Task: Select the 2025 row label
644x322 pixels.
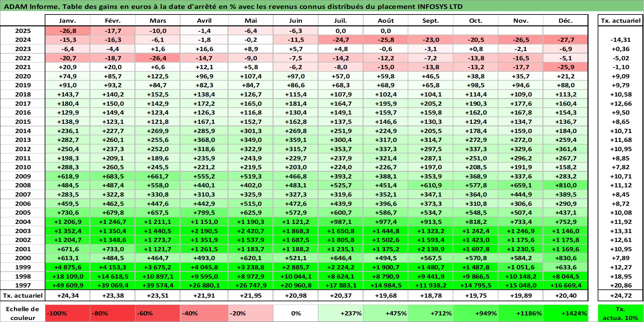Action: [x=23, y=31]
